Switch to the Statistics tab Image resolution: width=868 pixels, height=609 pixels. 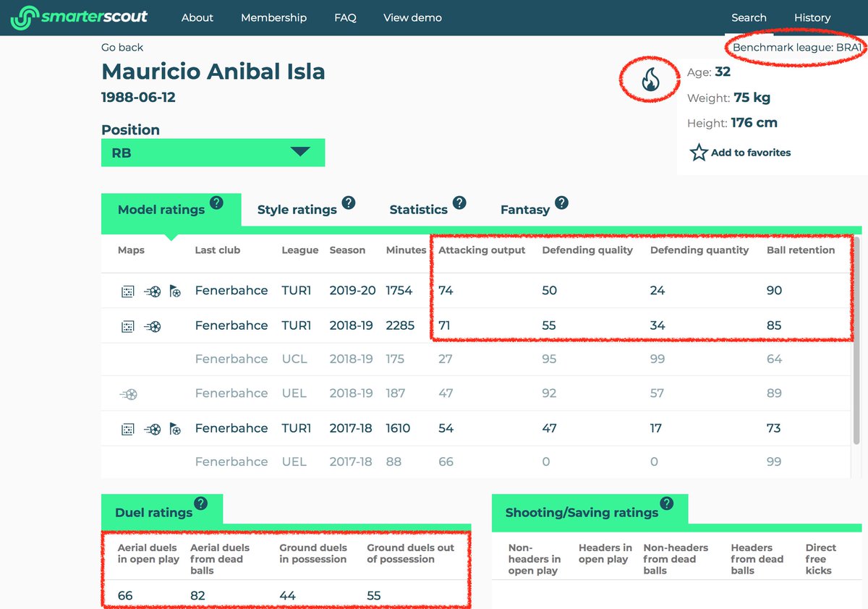click(x=418, y=210)
